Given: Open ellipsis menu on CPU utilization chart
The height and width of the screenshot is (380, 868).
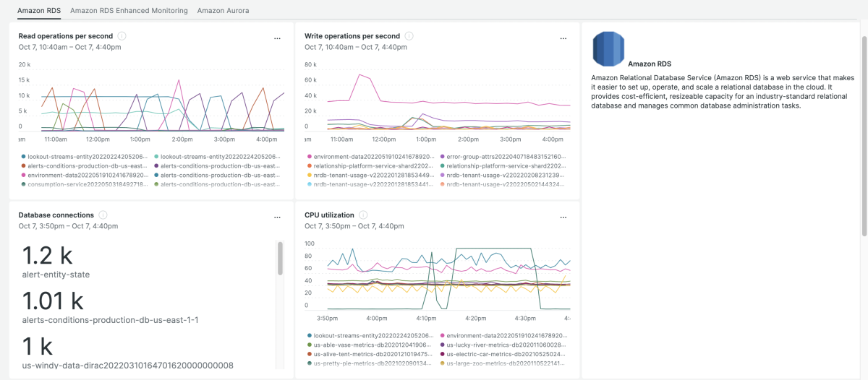Looking at the screenshot, I should tap(563, 217).
